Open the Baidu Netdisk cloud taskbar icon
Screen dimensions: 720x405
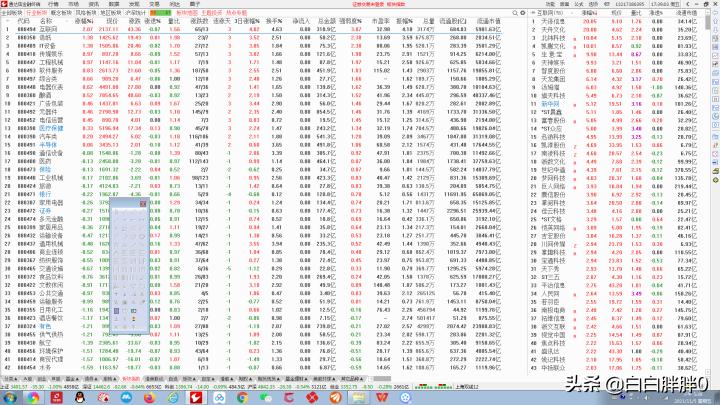click(x=219, y=398)
